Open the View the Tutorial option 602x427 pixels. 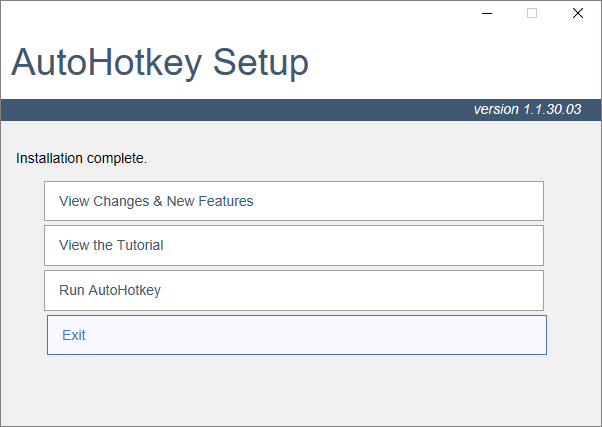coord(294,245)
